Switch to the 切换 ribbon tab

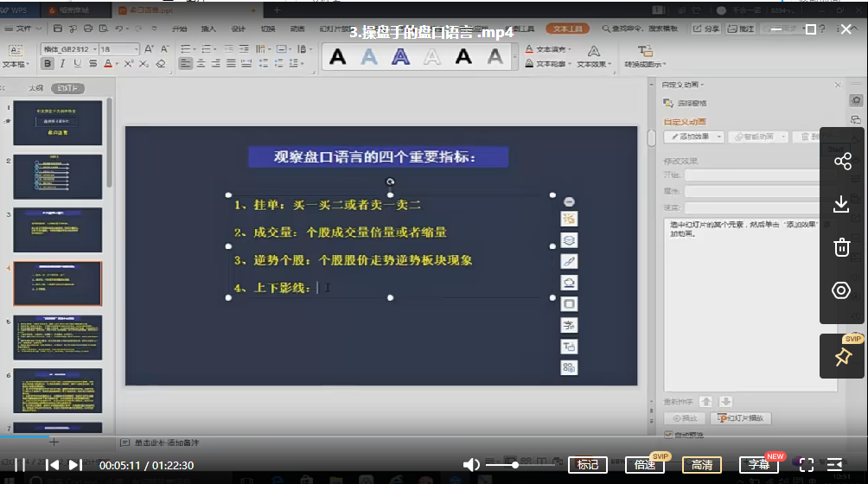[x=268, y=29]
